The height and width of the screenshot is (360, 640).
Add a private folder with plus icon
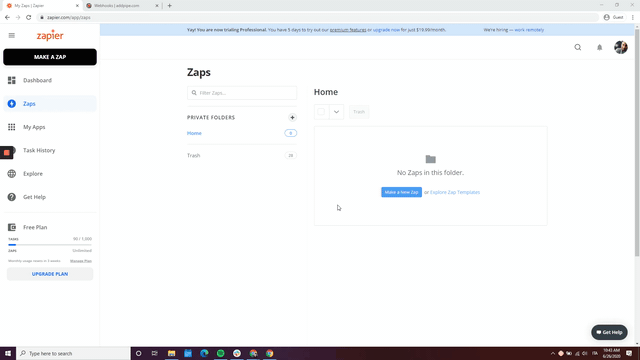pos(292,118)
